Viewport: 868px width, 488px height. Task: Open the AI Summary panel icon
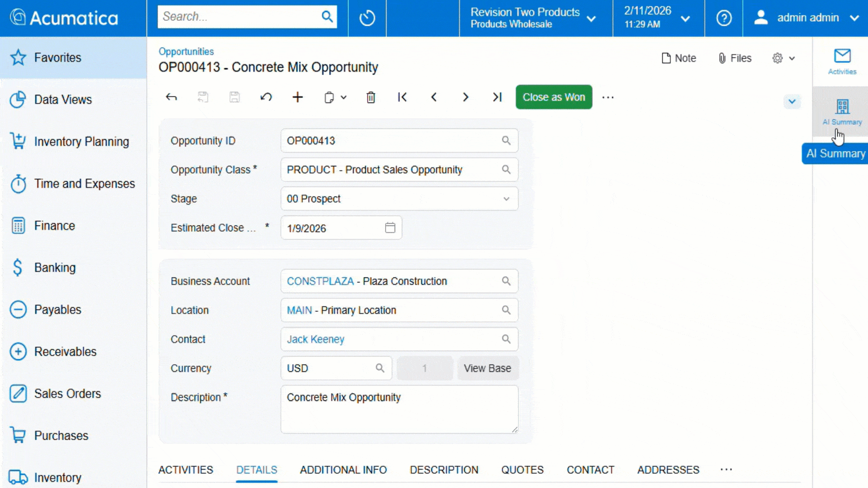[842, 112]
